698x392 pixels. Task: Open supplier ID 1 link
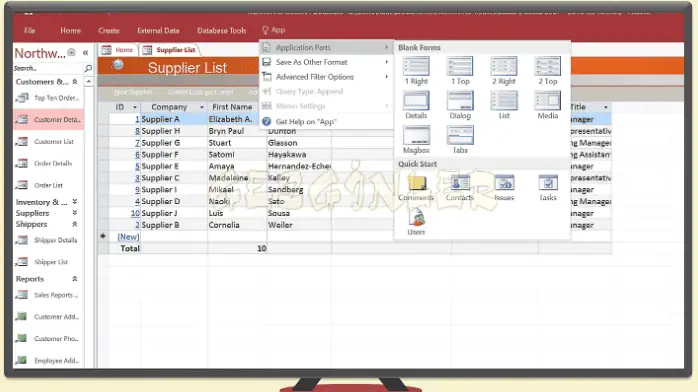137,119
